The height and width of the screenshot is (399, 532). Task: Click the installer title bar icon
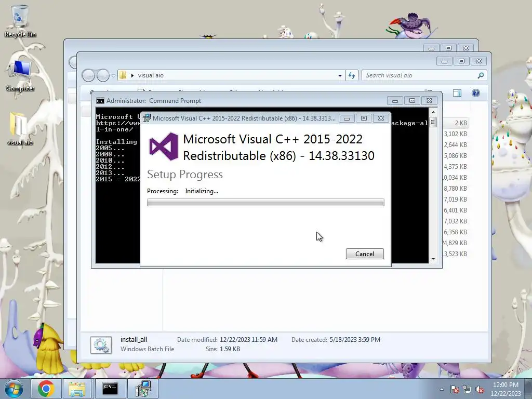147,118
